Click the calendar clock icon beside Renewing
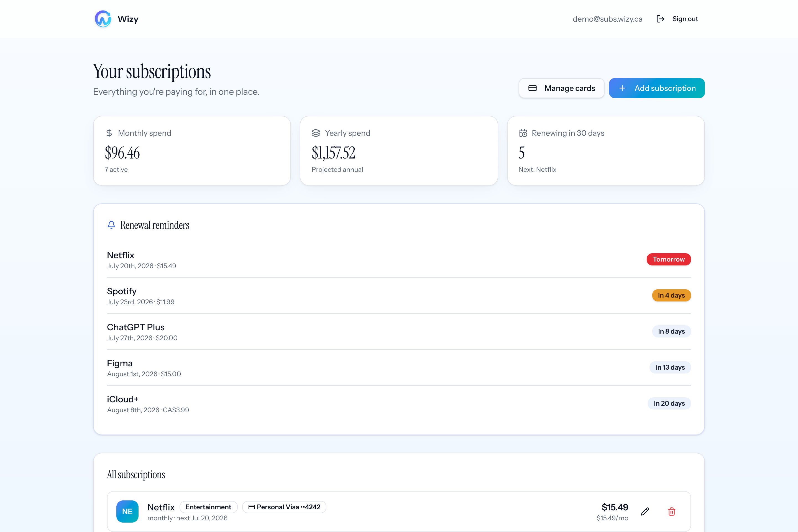Screen dimensions: 798x532 (523, 133)
